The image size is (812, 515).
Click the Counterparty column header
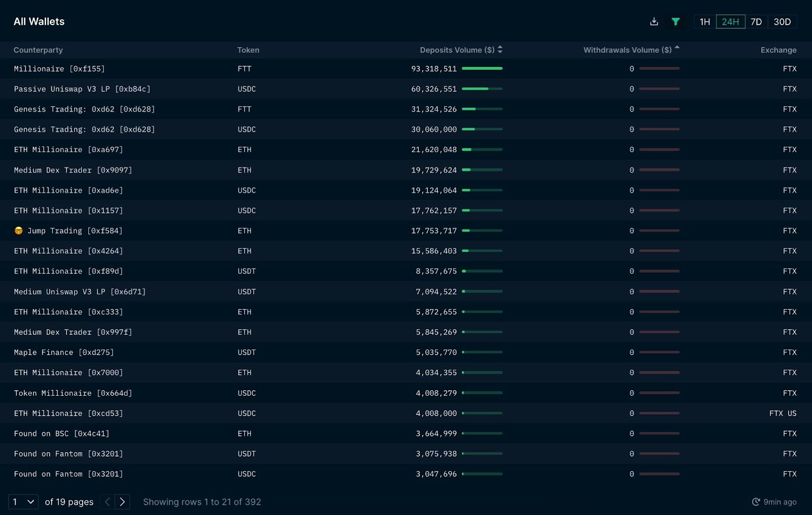38,50
